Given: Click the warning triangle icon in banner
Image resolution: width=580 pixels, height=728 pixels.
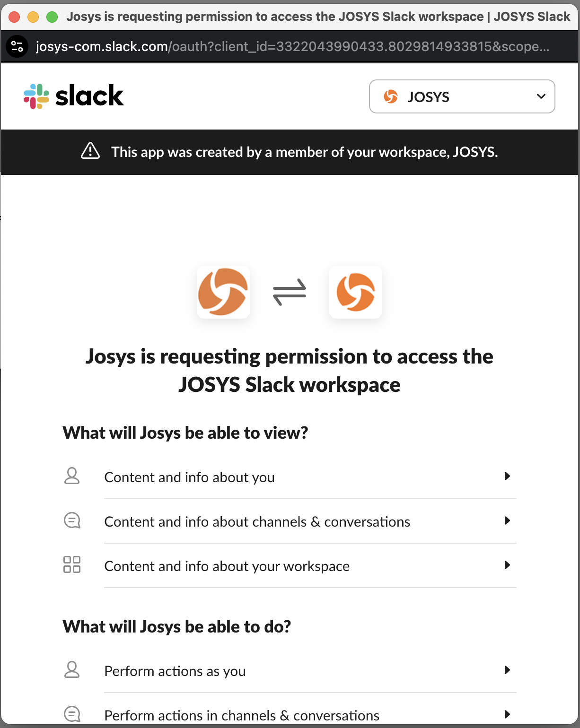Looking at the screenshot, I should click(x=90, y=151).
